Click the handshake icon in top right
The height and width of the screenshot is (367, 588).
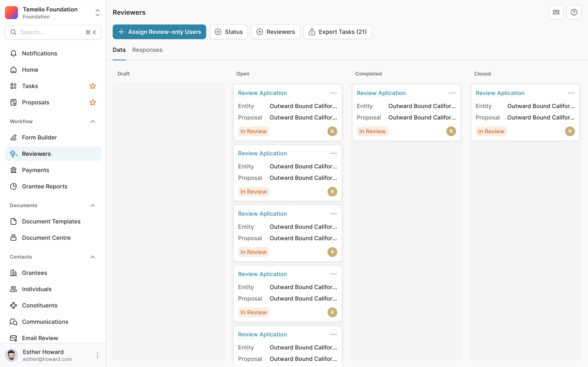(556, 12)
